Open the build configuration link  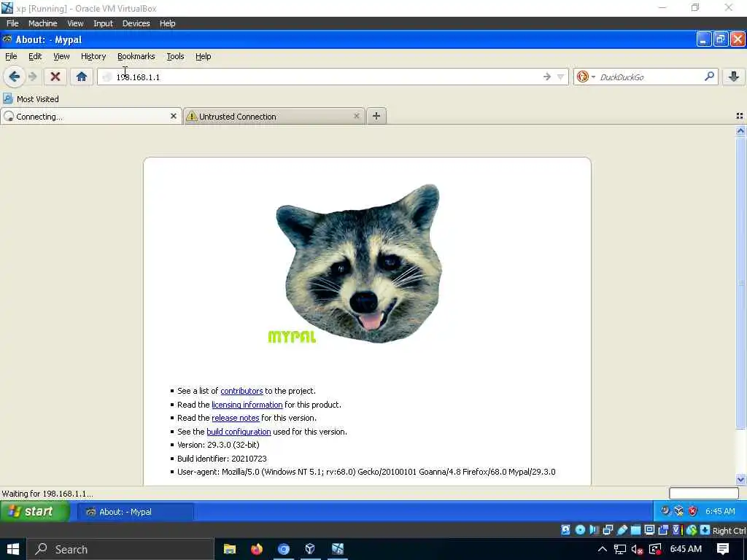(x=239, y=432)
